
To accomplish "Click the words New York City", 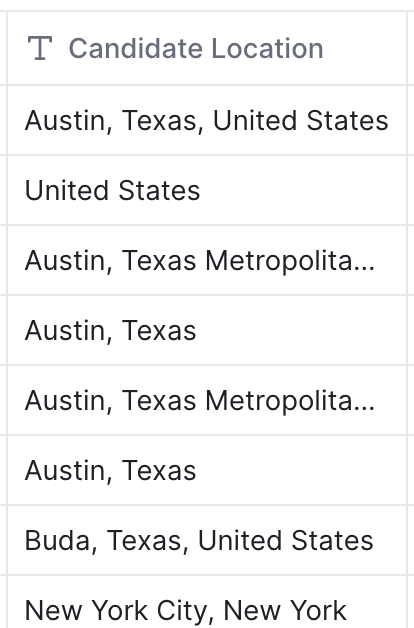I will [x=117, y=611].
